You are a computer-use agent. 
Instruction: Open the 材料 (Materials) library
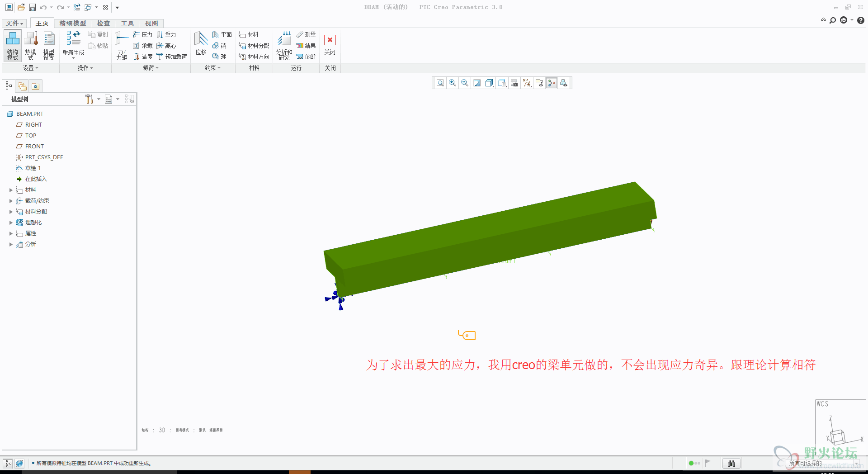[249, 34]
